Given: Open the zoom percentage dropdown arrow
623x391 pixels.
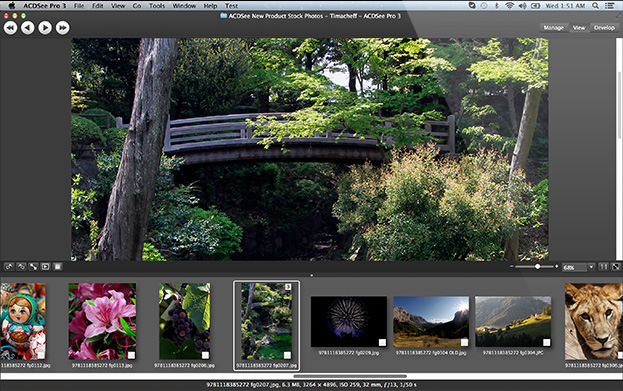Looking at the screenshot, I should (591, 267).
